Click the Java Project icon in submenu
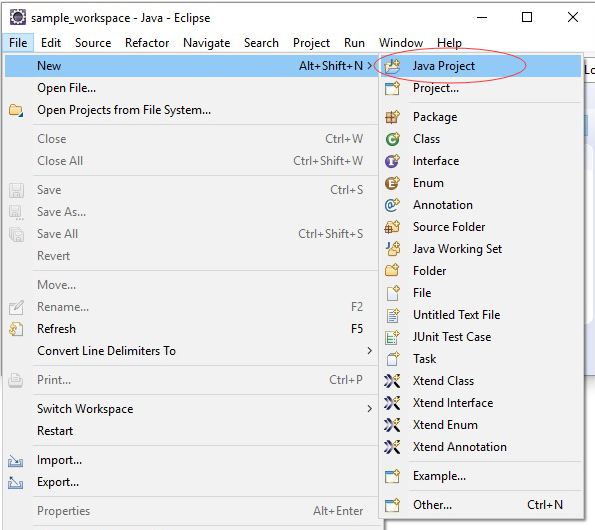The height and width of the screenshot is (530, 595). click(x=392, y=66)
